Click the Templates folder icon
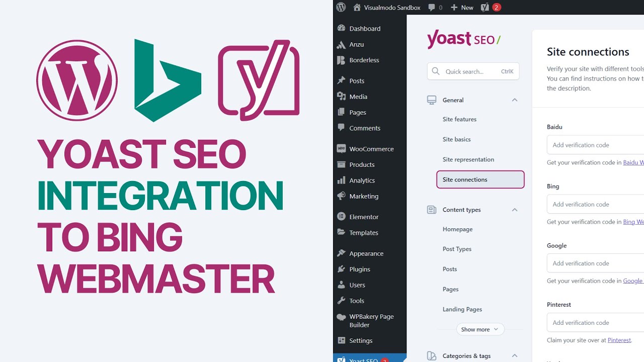The height and width of the screenshot is (362, 644). click(x=341, y=232)
